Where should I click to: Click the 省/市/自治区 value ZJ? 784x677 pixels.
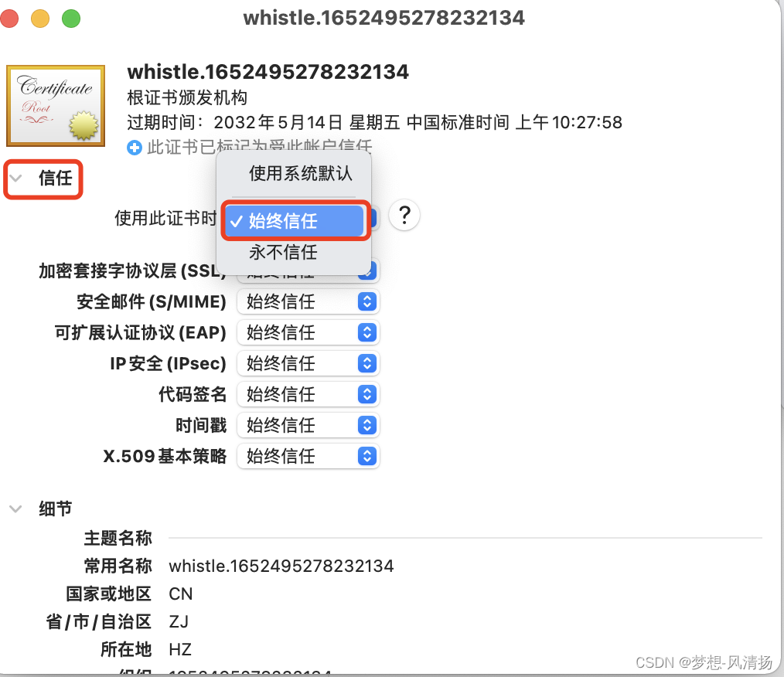coord(179,622)
